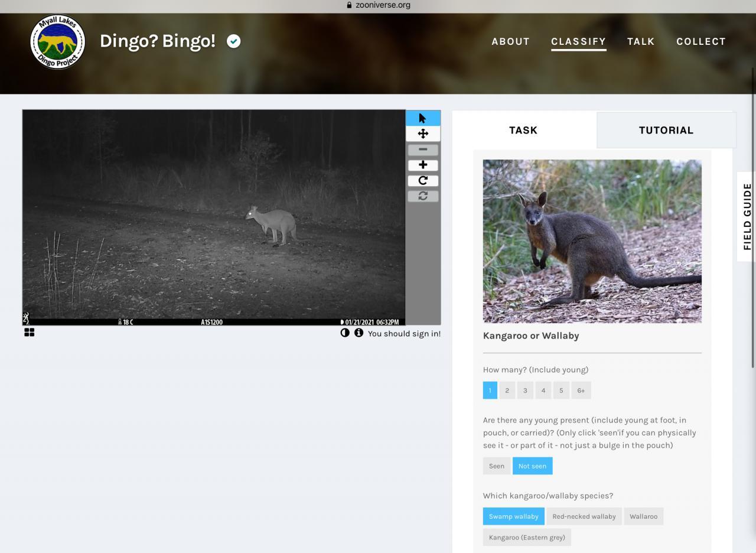Open the ABOUT page
The height and width of the screenshot is (553, 756).
click(x=511, y=41)
